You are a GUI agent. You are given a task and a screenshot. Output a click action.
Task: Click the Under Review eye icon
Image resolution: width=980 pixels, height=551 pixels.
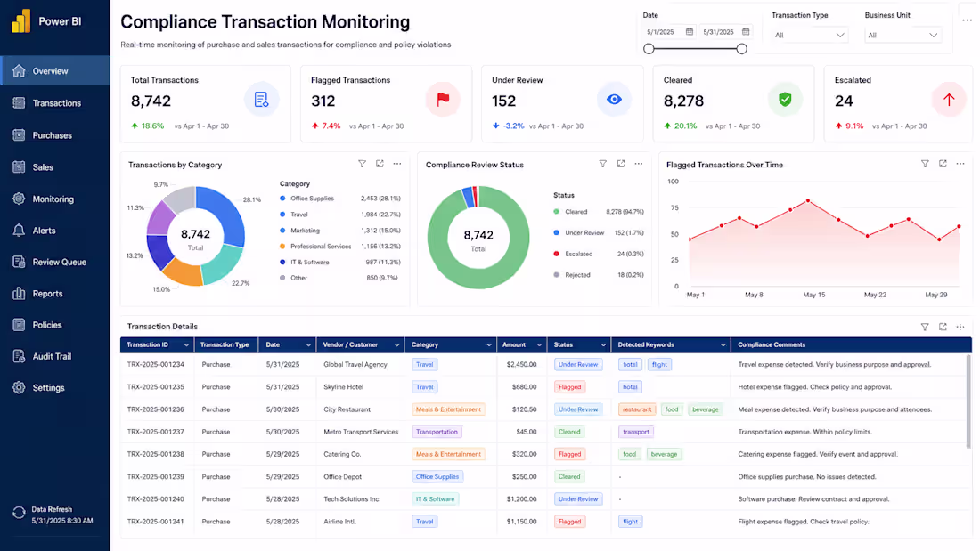click(x=614, y=100)
